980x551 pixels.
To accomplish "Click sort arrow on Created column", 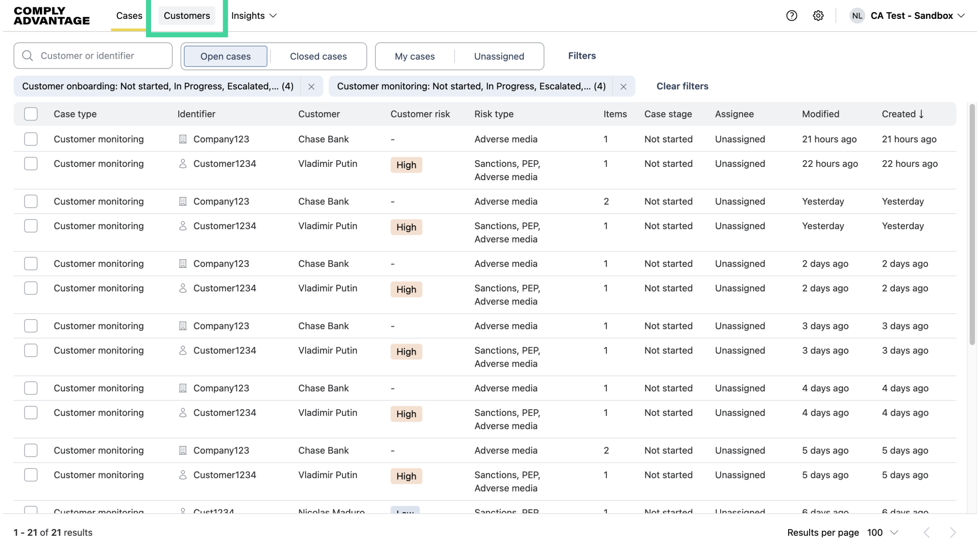I will [x=921, y=114].
